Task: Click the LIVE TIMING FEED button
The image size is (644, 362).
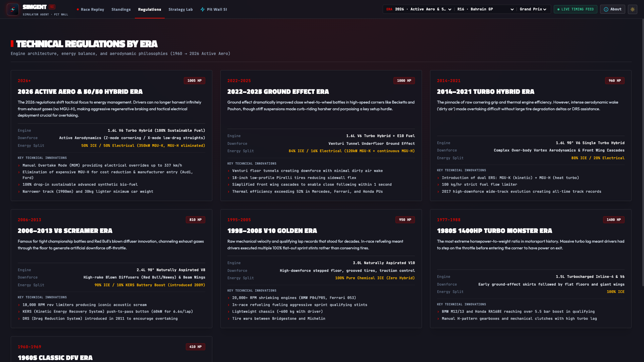Action: [575, 9]
